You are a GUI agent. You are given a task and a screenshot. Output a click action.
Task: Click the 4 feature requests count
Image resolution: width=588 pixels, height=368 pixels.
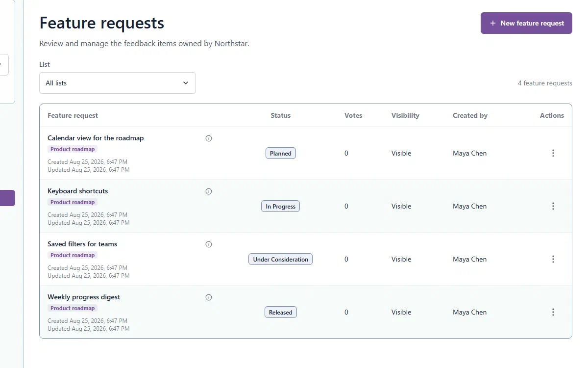(x=545, y=83)
